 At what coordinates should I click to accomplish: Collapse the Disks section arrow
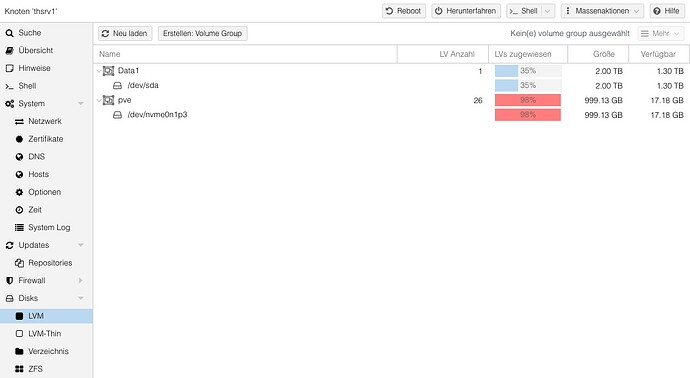pos(81,298)
